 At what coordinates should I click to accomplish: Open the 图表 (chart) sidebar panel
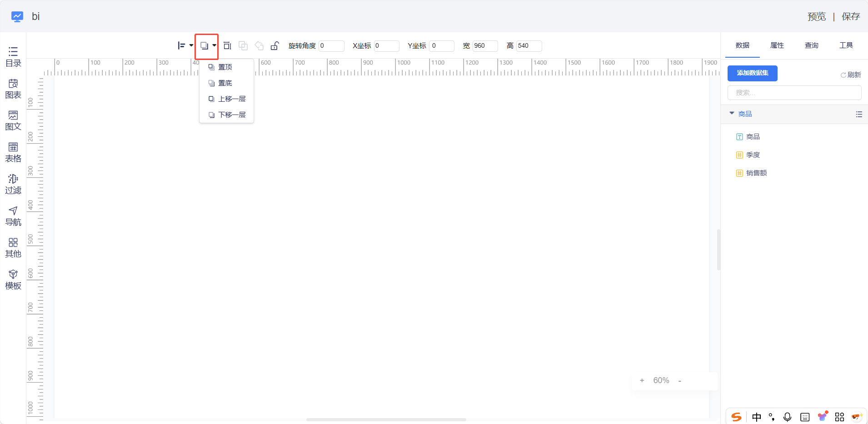13,89
